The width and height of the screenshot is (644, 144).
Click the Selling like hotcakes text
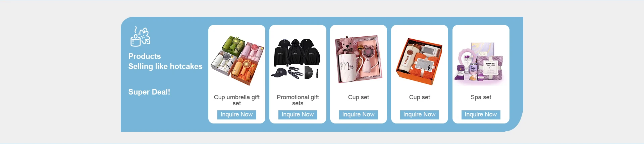(165, 66)
